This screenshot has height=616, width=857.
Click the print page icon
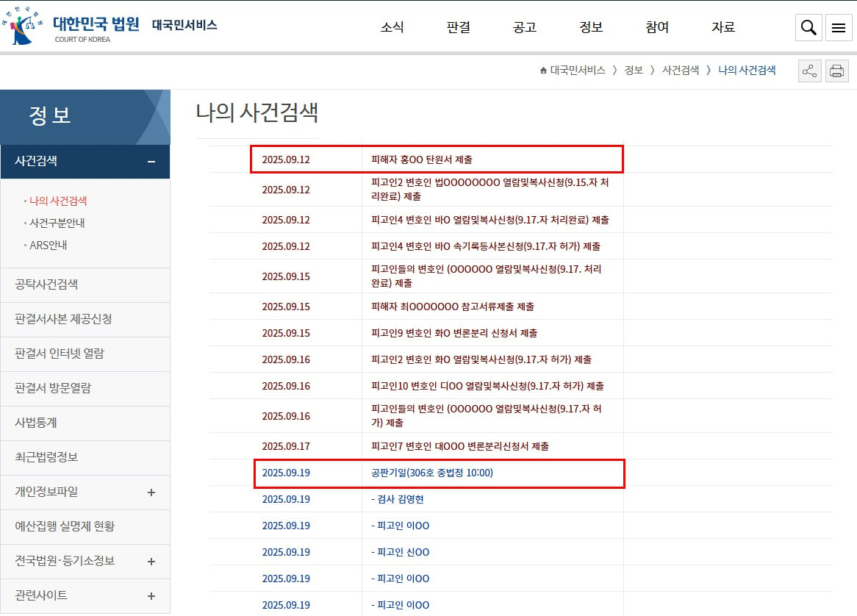(x=836, y=71)
